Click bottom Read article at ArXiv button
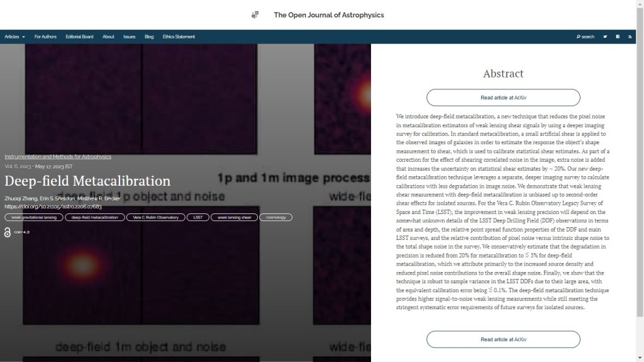This screenshot has width=644, height=362. click(503, 339)
